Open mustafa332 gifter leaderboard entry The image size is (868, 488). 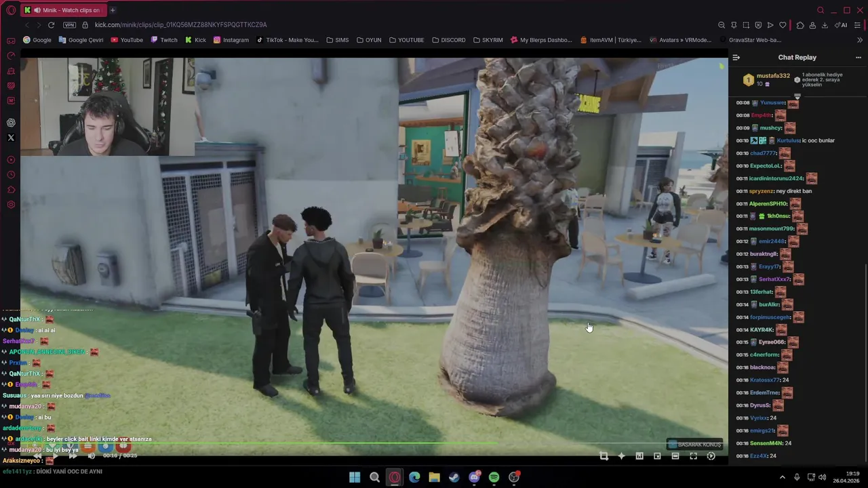(766, 80)
